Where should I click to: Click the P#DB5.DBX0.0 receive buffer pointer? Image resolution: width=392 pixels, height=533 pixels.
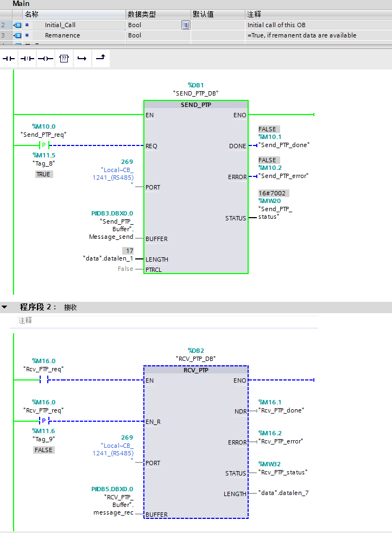[112, 489]
